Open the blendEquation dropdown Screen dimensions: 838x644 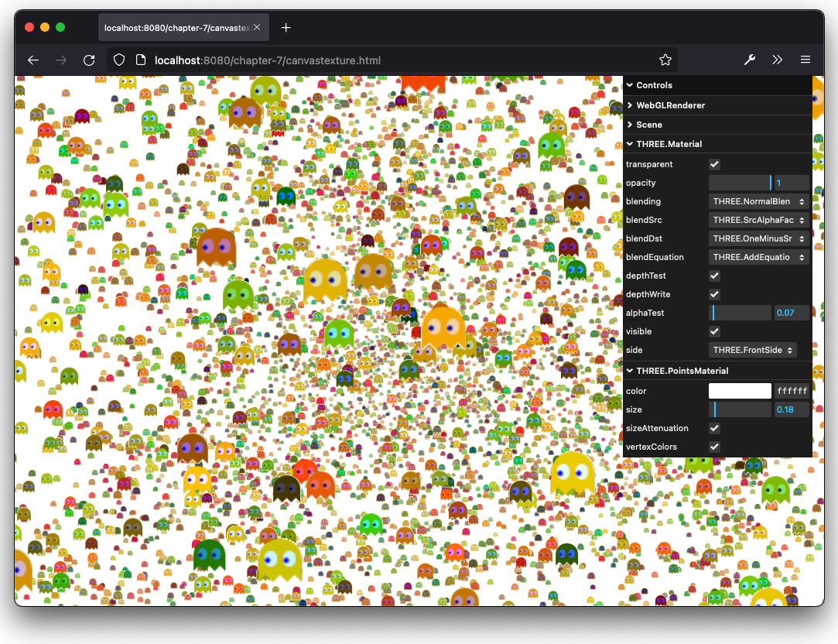[x=758, y=257]
